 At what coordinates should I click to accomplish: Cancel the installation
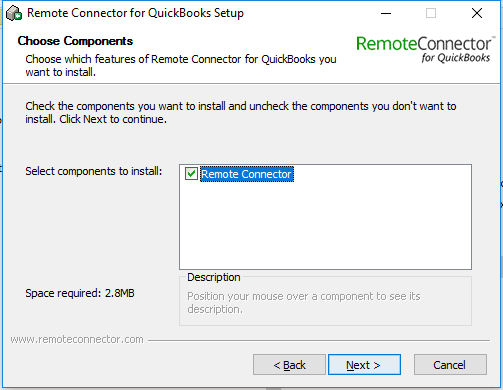pyautogui.click(x=450, y=365)
